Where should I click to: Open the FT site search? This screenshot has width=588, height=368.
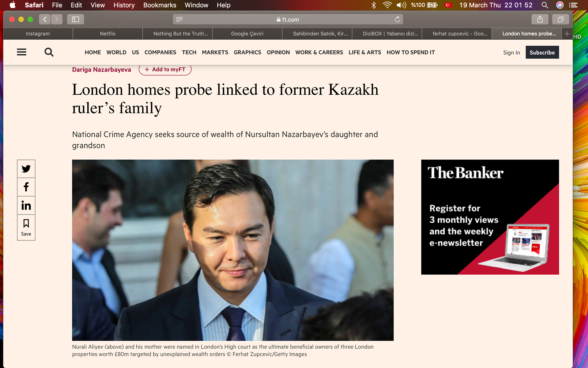49,52
